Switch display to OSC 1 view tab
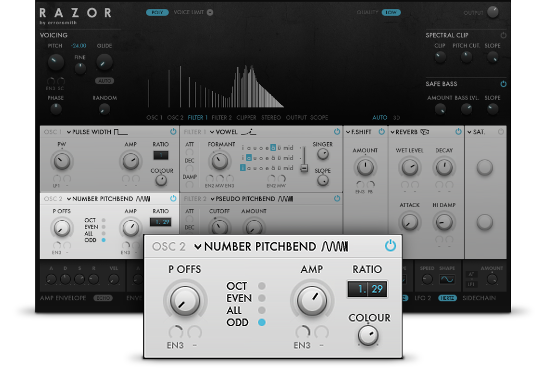Viewport: 548px width, 392px height. point(154,117)
